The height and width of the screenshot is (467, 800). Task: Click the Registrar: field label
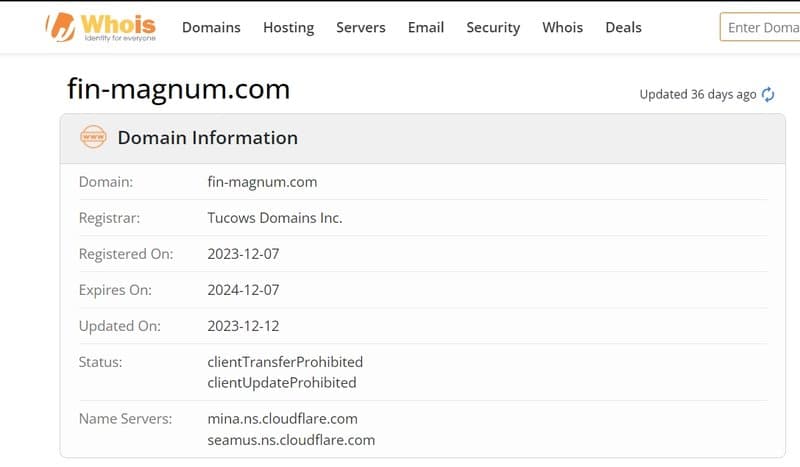tap(109, 218)
